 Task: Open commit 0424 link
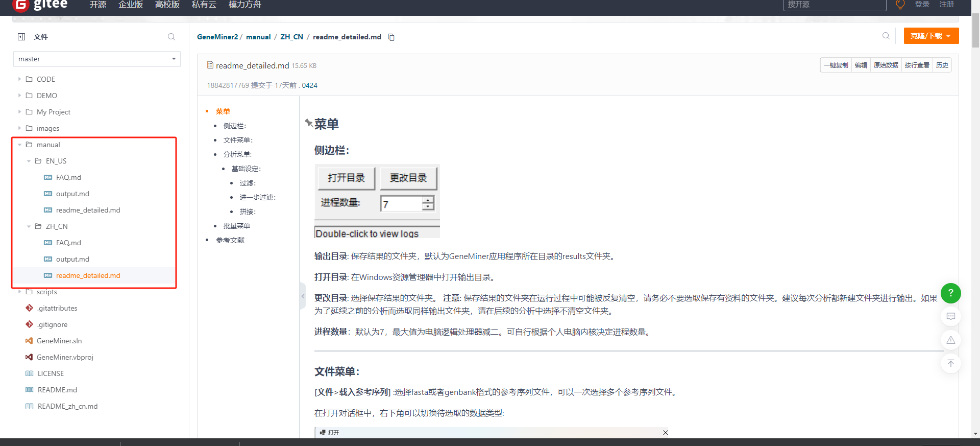coord(309,85)
